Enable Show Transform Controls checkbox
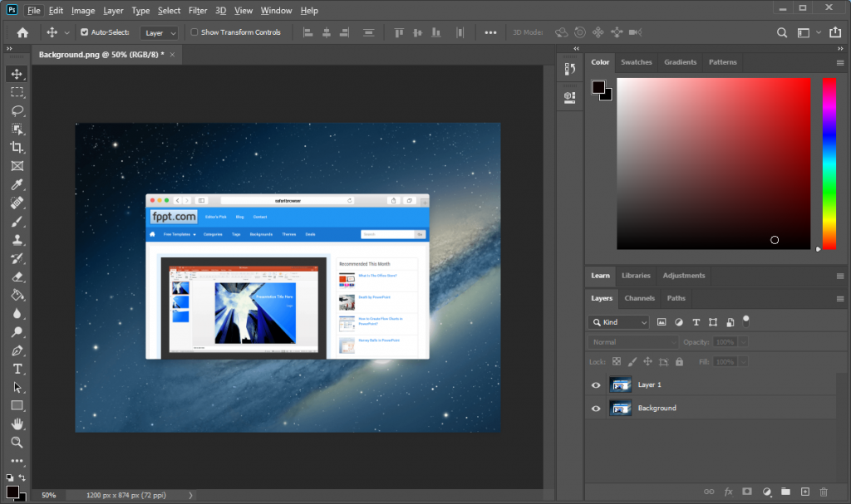The width and height of the screenshot is (851, 504). coord(194,32)
